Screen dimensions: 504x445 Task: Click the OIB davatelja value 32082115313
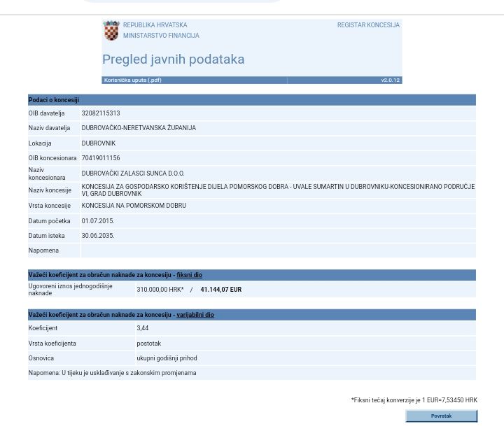100,113
